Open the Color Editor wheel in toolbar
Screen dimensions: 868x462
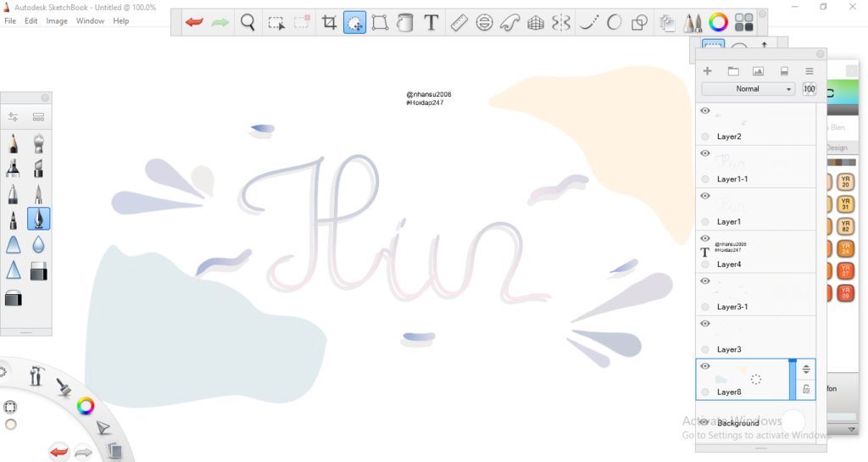click(718, 22)
